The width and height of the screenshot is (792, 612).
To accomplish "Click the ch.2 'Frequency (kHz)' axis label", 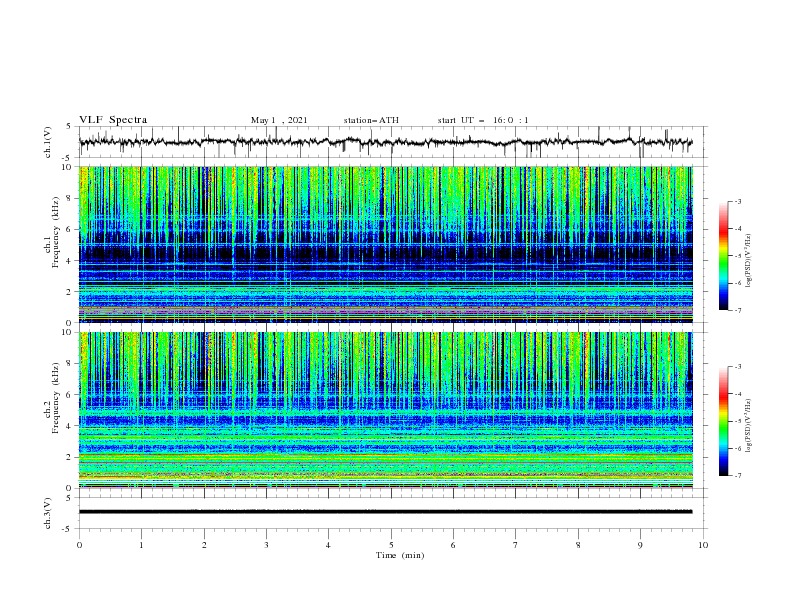I will coord(56,398).
